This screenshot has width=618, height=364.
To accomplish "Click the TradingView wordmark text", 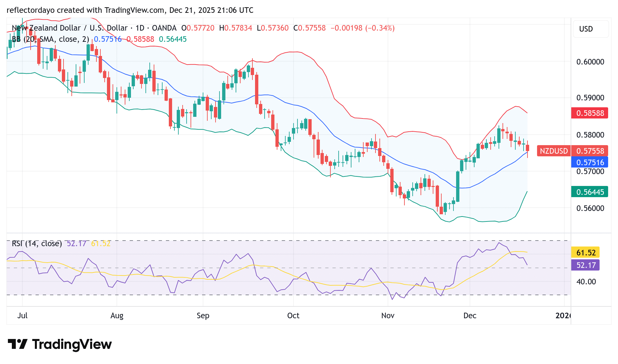I will [x=72, y=344].
